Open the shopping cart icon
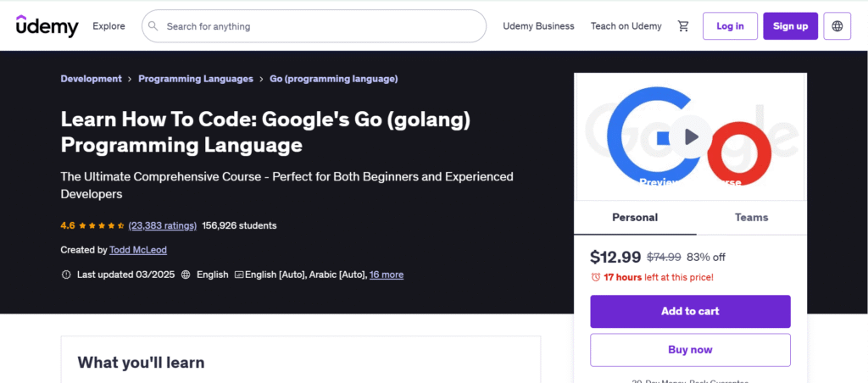Viewport: 868px width, 383px height. pyautogui.click(x=683, y=26)
